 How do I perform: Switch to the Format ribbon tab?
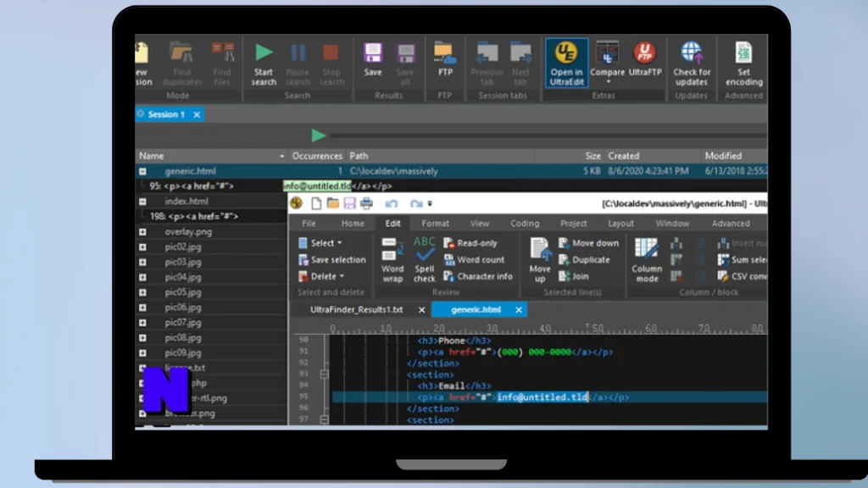pos(435,224)
